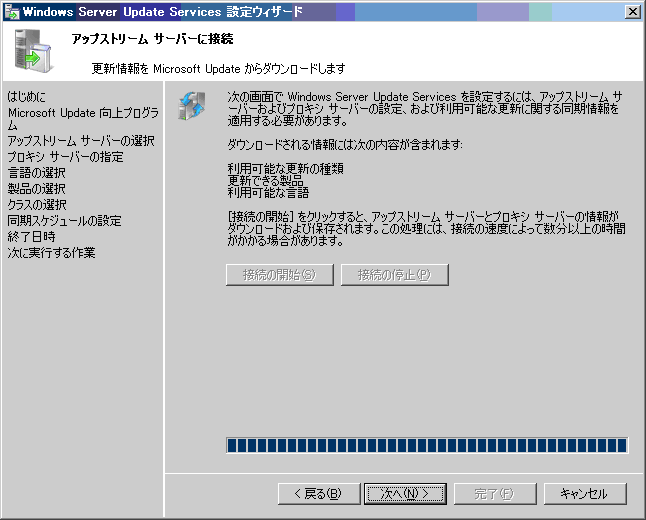Image resolution: width=646 pixels, height=520 pixels.
Task: Click the server header icon with green arrow
Action: (33, 51)
